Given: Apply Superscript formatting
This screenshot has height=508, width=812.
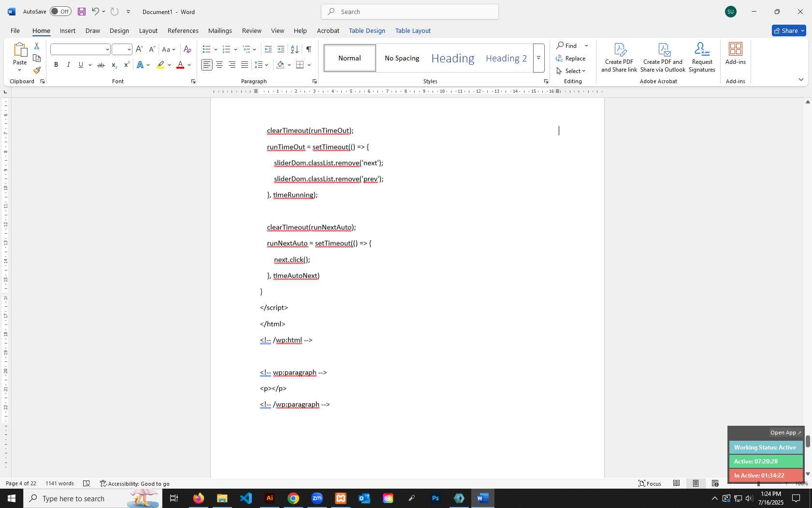Looking at the screenshot, I should coord(127,65).
